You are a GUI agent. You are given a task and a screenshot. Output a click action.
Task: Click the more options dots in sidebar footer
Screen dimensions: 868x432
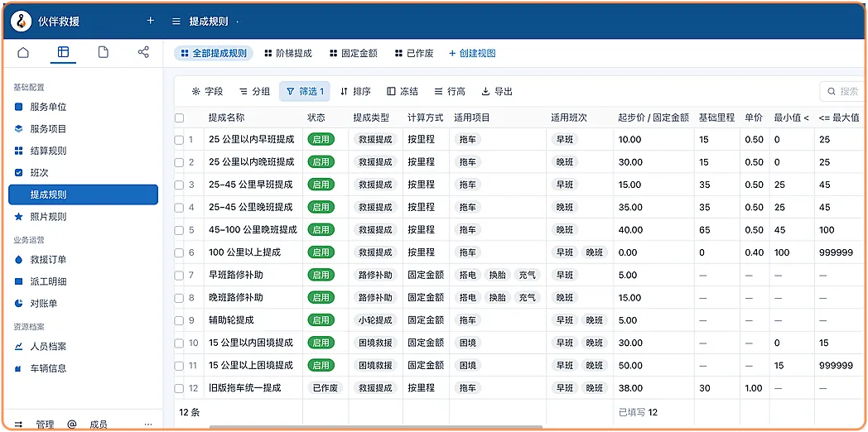(147, 425)
